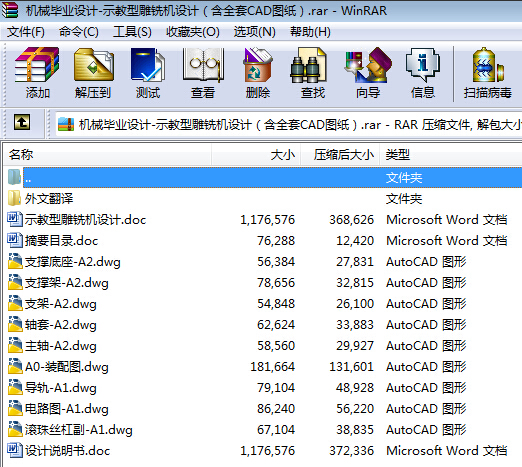Click the dwg icon of 滚珠丝杠副-A1.dwg

(15, 429)
